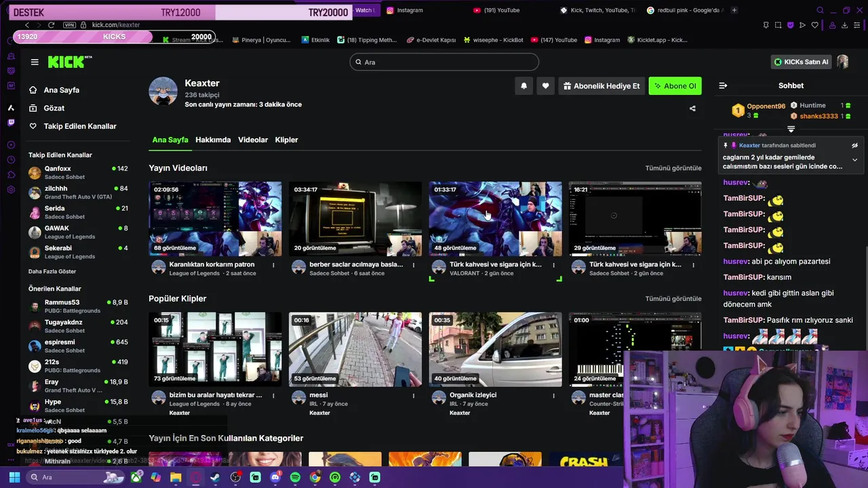The height and width of the screenshot is (488, 868).
Task: Open Etkinlik bookmark
Action: (315, 40)
